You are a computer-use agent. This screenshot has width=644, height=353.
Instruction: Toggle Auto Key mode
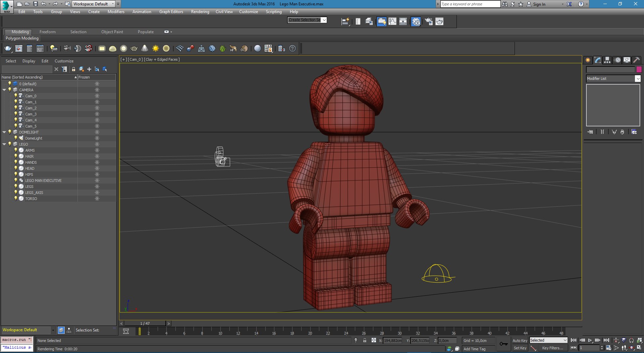tap(520, 340)
